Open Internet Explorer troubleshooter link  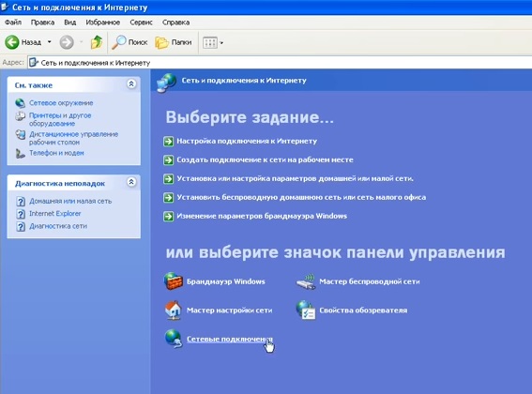[x=55, y=214]
